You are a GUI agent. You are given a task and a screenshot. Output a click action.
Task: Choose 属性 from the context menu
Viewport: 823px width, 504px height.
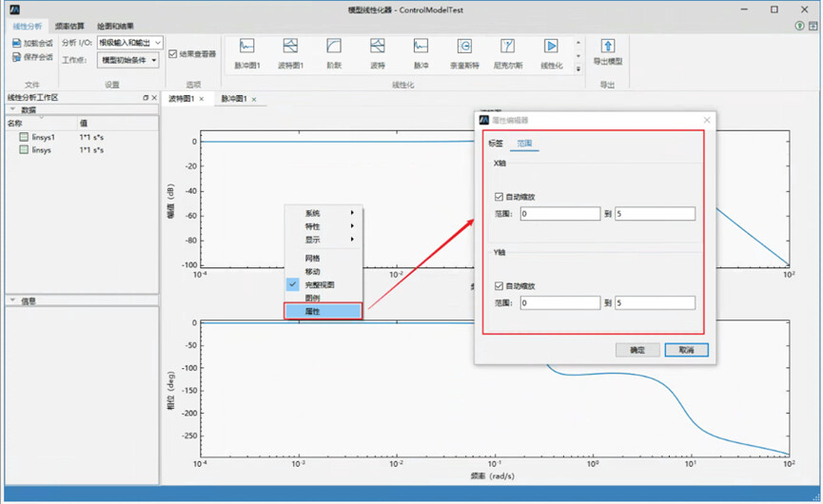(x=323, y=311)
